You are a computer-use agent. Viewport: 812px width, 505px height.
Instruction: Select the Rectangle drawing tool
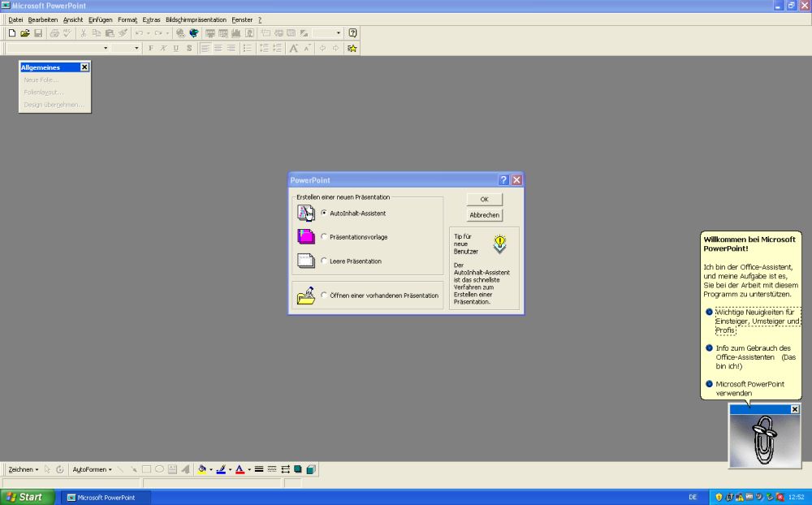coord(146,469)
